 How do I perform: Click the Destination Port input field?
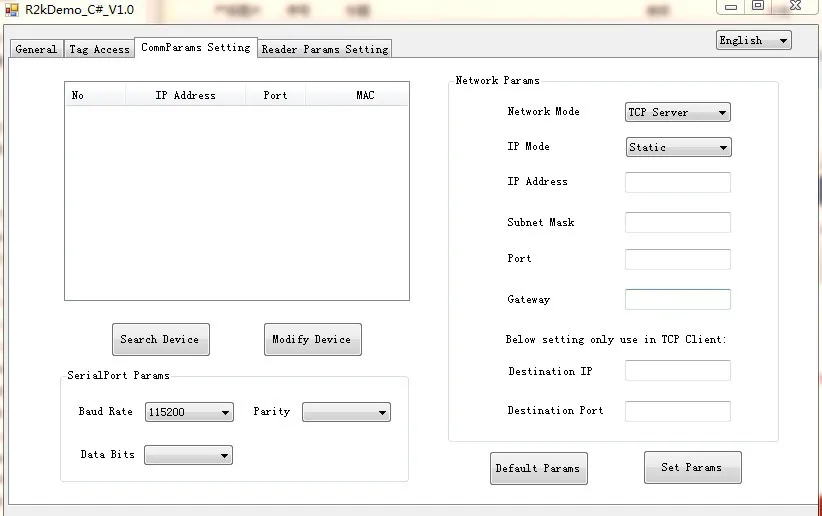click(x=678, y=411)
